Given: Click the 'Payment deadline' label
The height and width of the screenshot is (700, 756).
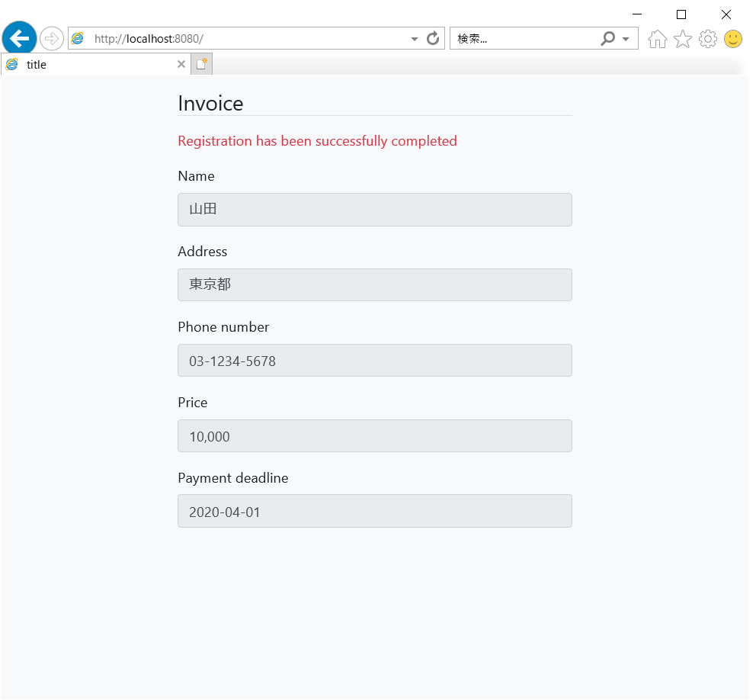Looking at the screenshot, I should coord(233,478).
